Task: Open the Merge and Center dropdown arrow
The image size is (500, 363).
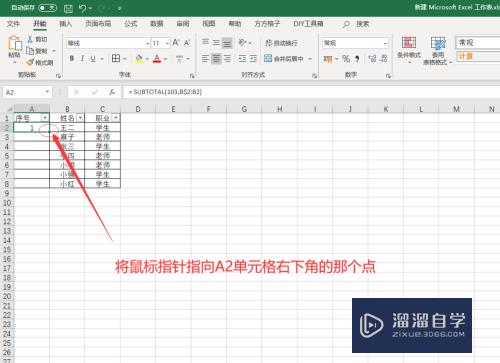Action: coord(310,59)
